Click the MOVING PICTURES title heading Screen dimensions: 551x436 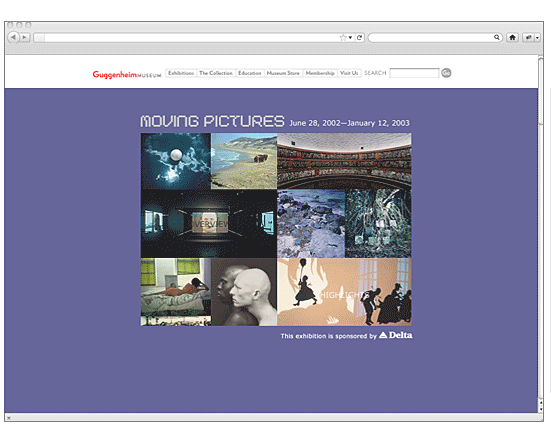[212, 121]
